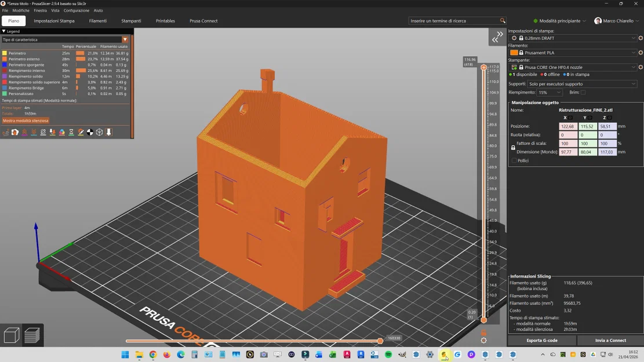Open Riempimento 15% dropdown
644x362 pixels.
click(x=550, y=92)
